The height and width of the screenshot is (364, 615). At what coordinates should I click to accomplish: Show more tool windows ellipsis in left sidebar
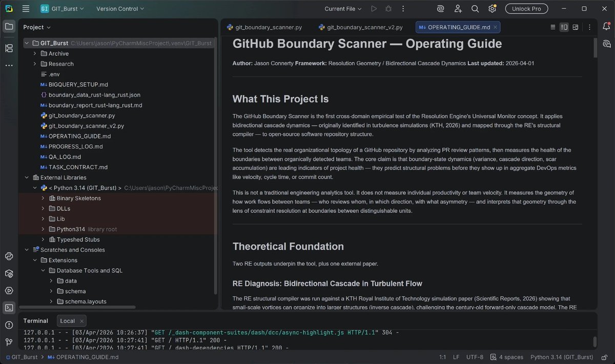[x=9, y=66]
